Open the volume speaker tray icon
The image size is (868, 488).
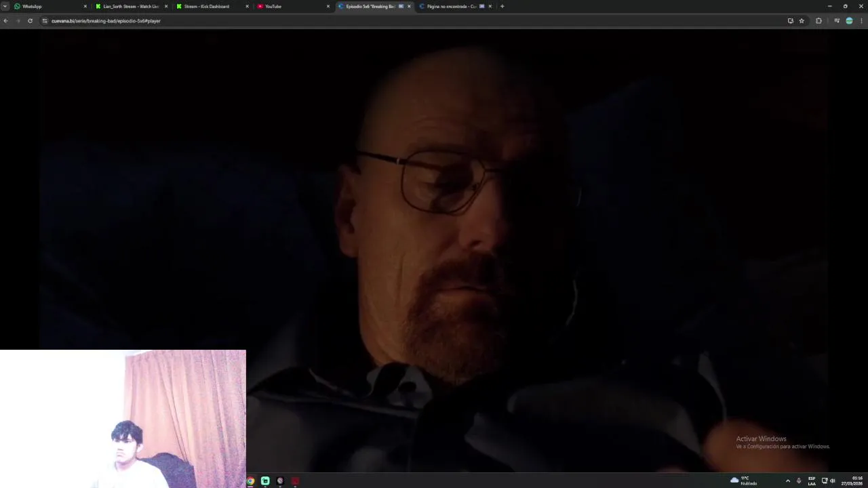[833, 481]
